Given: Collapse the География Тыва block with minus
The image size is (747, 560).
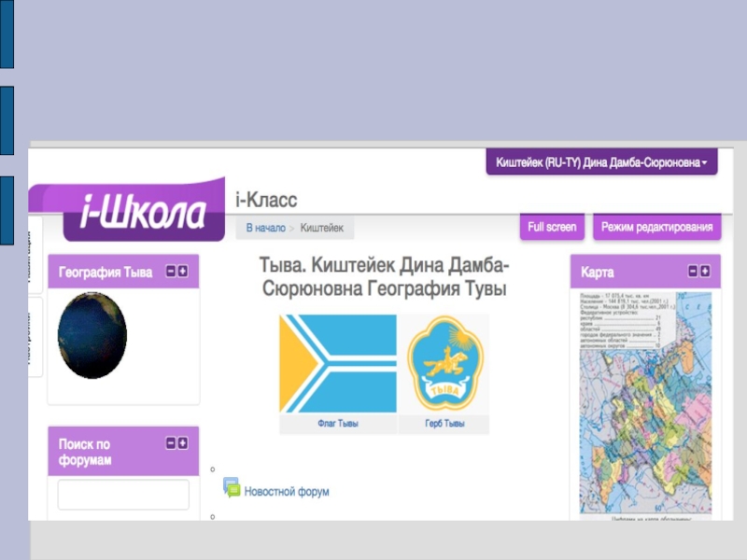Looking at the screenshot, I should [171, 272].
